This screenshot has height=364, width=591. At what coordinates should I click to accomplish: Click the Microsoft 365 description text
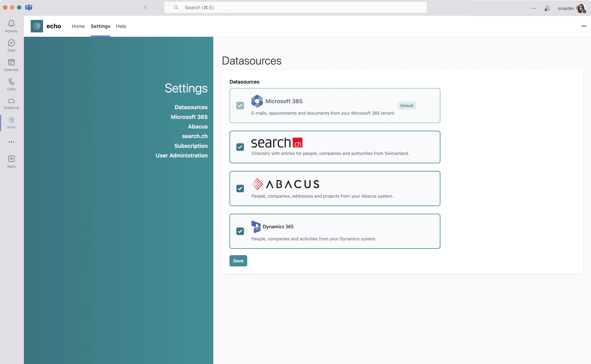[323, 113]
